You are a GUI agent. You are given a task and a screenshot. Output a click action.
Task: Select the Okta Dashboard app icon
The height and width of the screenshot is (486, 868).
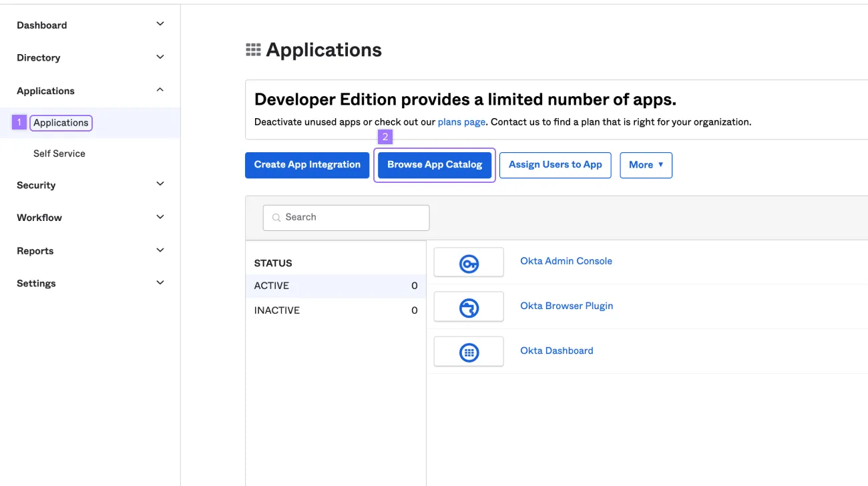click(468, 351)
